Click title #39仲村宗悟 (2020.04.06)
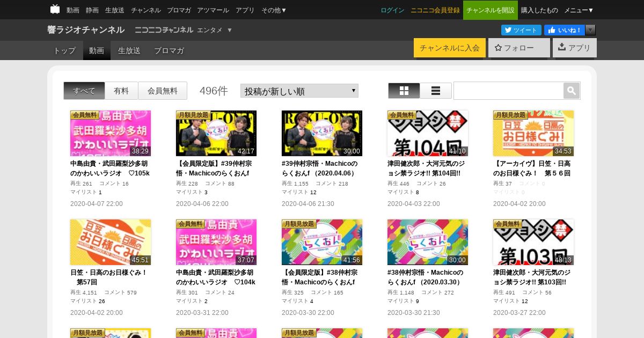This screenshot has width=644, height=338. tap(319, 168)
